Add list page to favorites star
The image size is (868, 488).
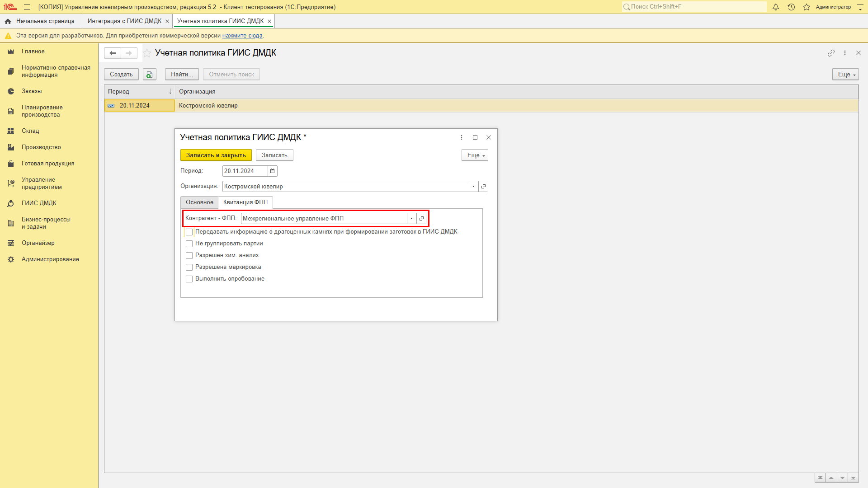147,53
